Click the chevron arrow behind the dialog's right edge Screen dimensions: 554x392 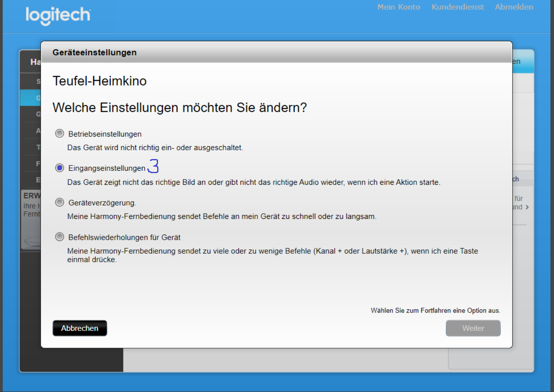pos(527,207)
